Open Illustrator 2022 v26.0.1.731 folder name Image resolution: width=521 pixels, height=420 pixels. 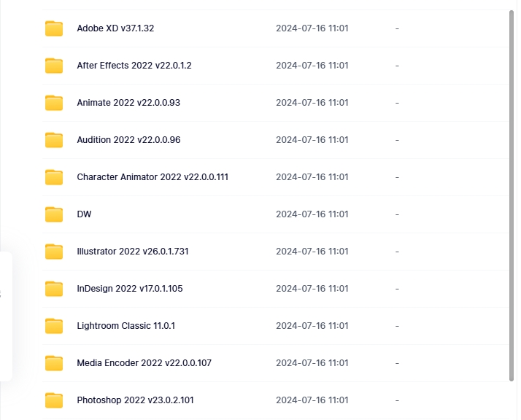[132, 252]
